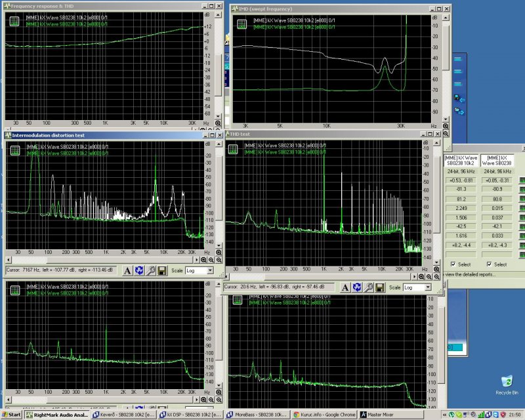Click IMD (swept frequency) title bar
Image resolution: width=525 pixels, height=420 pixels.
341,9
